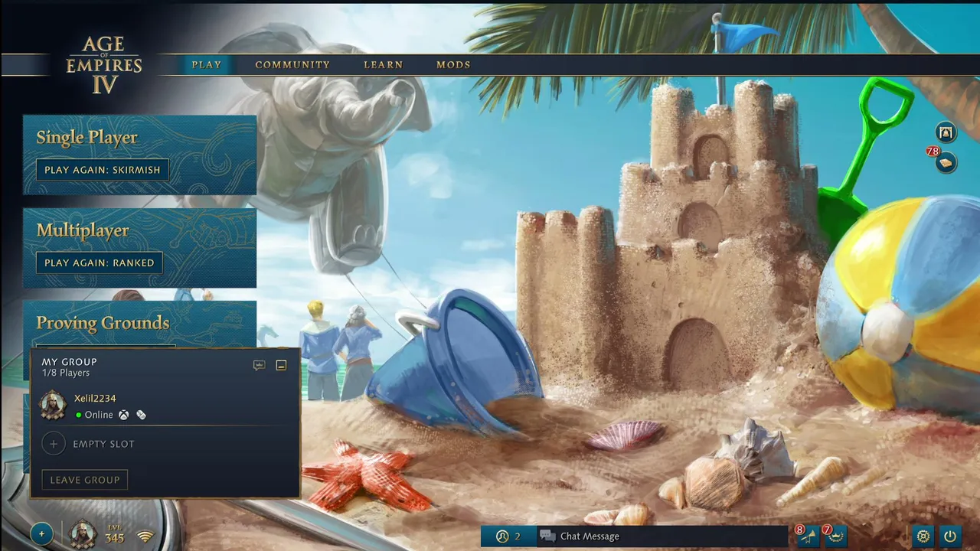
Task: Open the parcel icon with badge 78
Action: 946,162
